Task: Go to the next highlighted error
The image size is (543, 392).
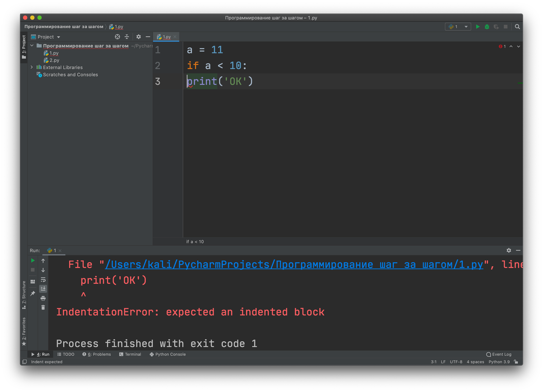Action: tap(519, 46)
